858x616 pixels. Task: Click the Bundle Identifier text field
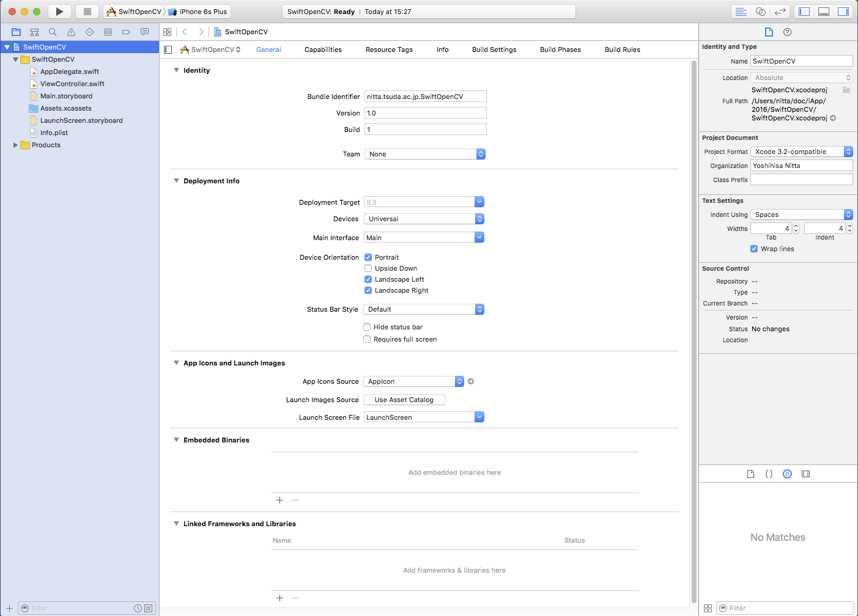[425, 97]
